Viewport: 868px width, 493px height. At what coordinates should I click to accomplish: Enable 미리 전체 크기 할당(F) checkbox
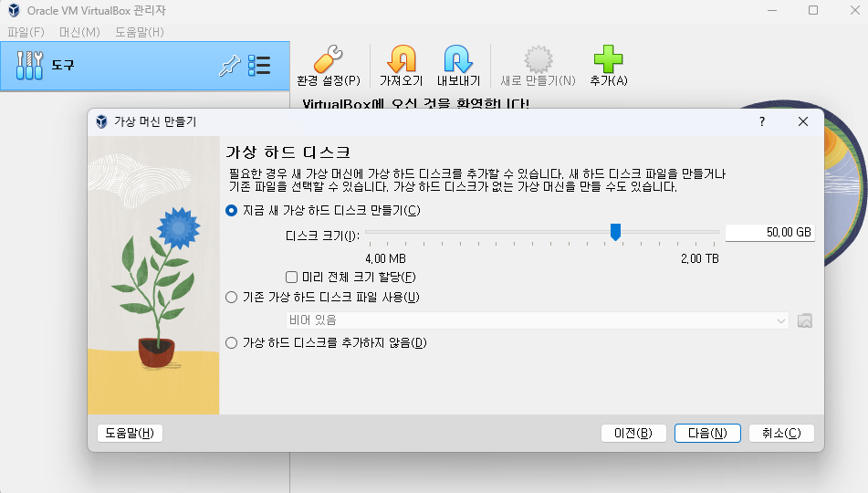click(x=292, y=277)
